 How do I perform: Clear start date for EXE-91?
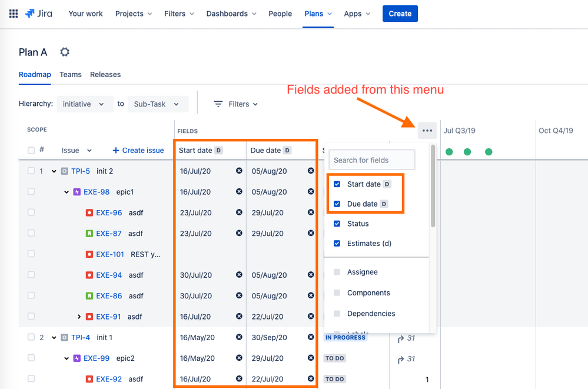pos(239,316)
